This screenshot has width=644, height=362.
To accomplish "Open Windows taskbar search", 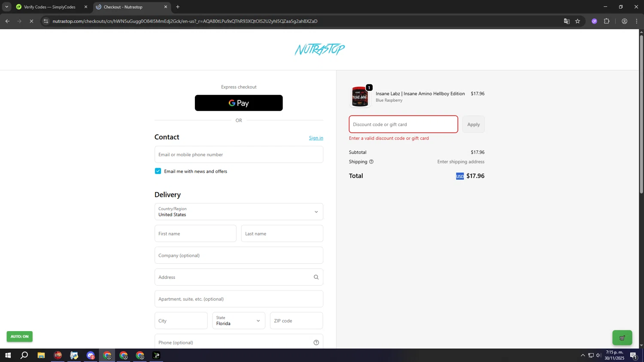I will 24,355.
